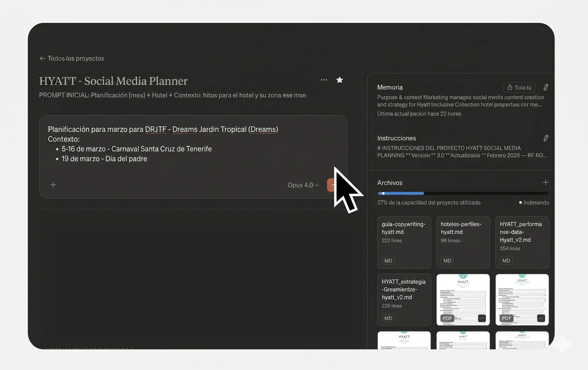Screen dimensions: 588x370
Task: Edit Instrucciones with the pencil icon
Action: click(546, 138)
